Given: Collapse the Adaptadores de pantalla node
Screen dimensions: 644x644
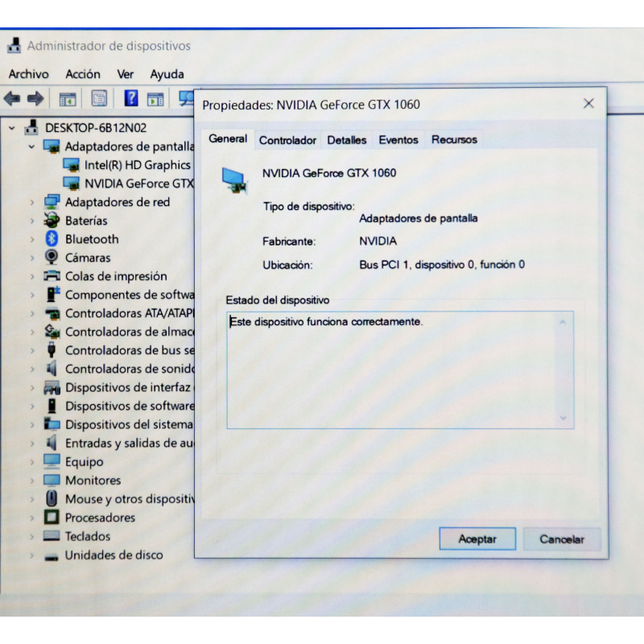Looking at the screenshot, I should (x=31, y=147).
